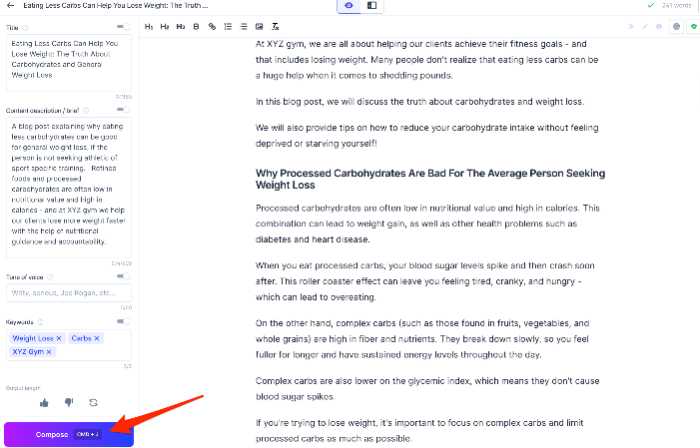This screenshot has height=448, width=700.
Task: Toggle bold text formatting
Action: (x=195, y=26)
